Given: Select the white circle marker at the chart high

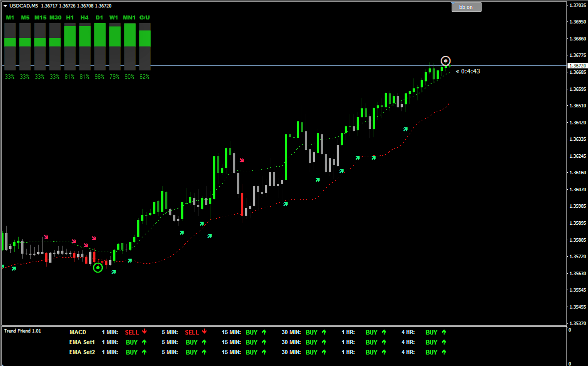Looking at the screenshot, I should click(446, 61).
